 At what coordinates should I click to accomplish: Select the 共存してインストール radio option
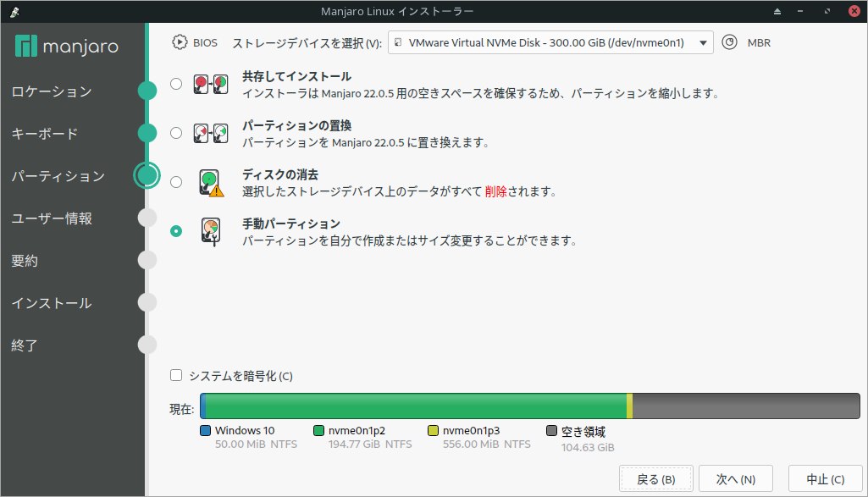tap(175, 84)
